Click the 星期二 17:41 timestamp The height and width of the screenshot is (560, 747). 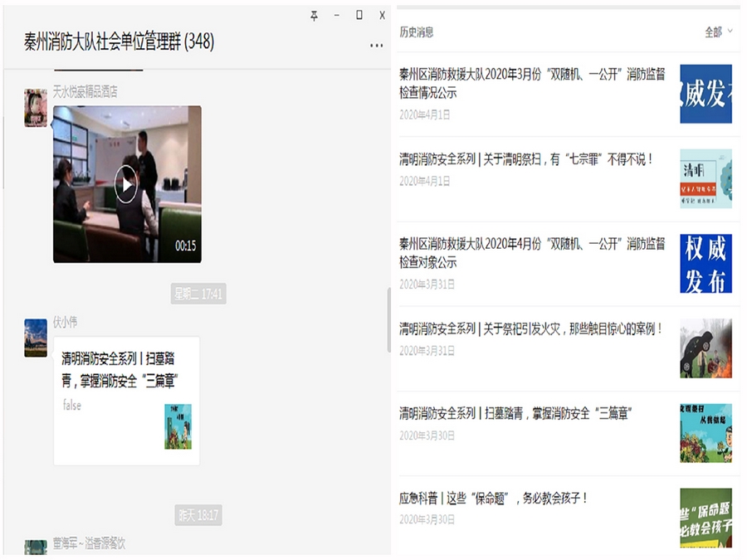click(198, 294)
